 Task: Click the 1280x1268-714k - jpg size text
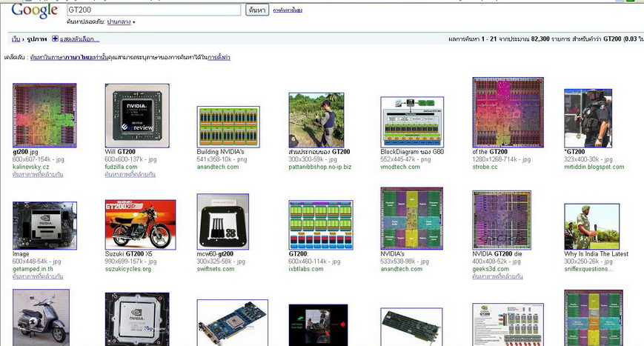pos(502,159)
